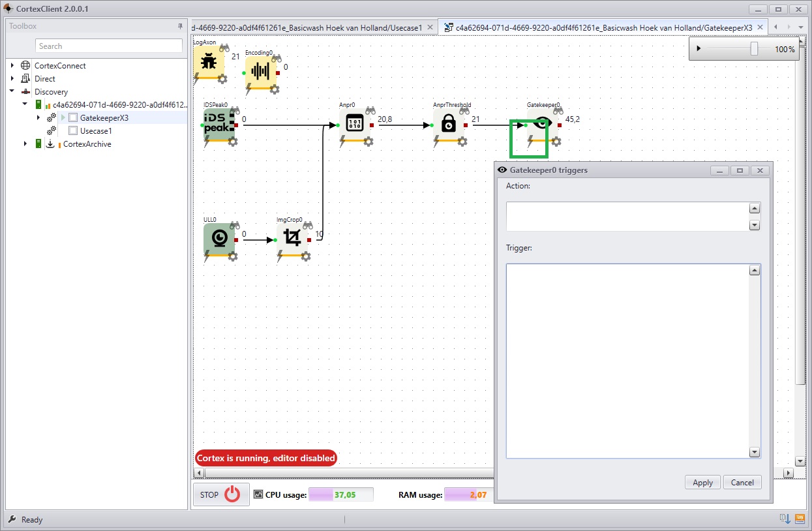Expand the CortexConnect tree node
Viewport: 812px width, 531px height.
pos(12,66)
